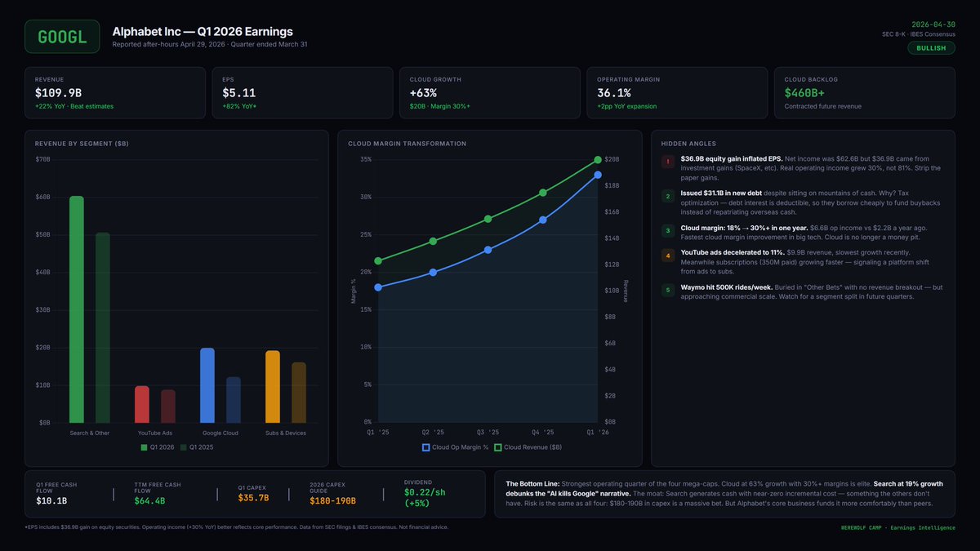Image resolution: width=980 pixels, height=551 pixels.
Task: Click 'The Bottom Line:' summary label
Action: click(532, 483)
